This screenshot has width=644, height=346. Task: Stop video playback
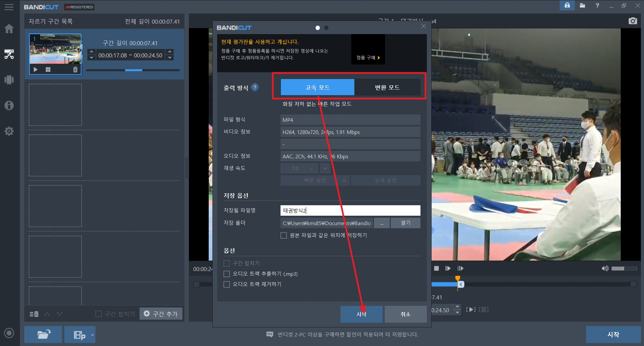click(x=436, y=268)
